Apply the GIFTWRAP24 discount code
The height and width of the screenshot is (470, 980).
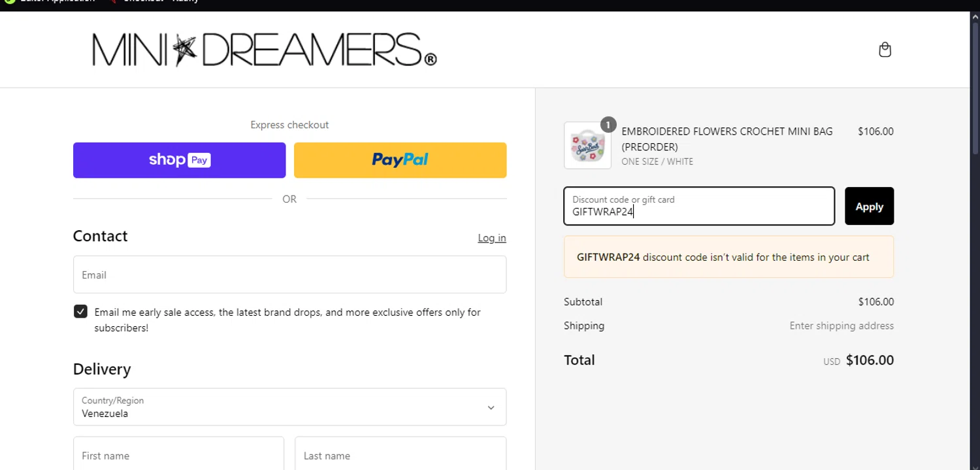869,206
